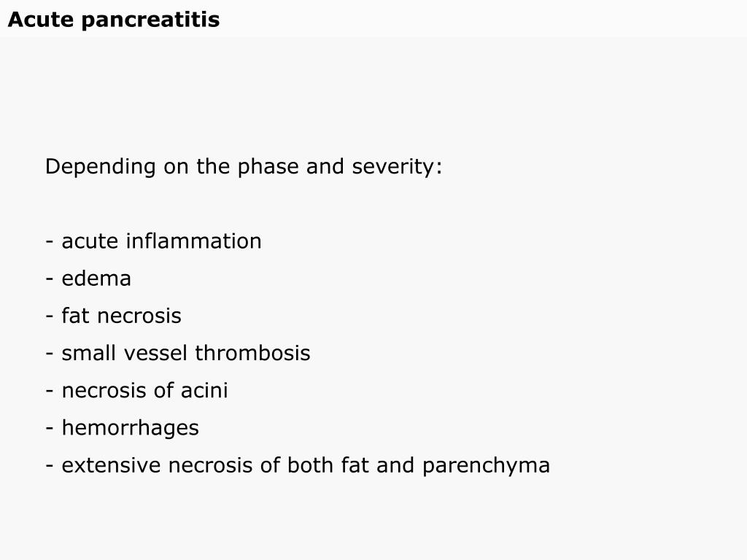Image resolution: width=747 pixels, height=560 pixels.
Task: Click the word "phase" in intro line
Action: coord(268,167)
